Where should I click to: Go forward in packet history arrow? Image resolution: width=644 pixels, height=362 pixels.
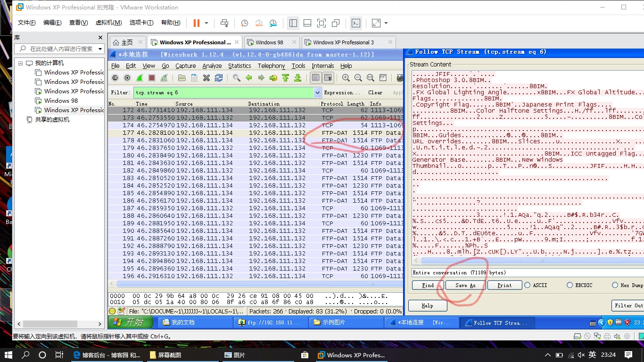click(x=261, y=78)
